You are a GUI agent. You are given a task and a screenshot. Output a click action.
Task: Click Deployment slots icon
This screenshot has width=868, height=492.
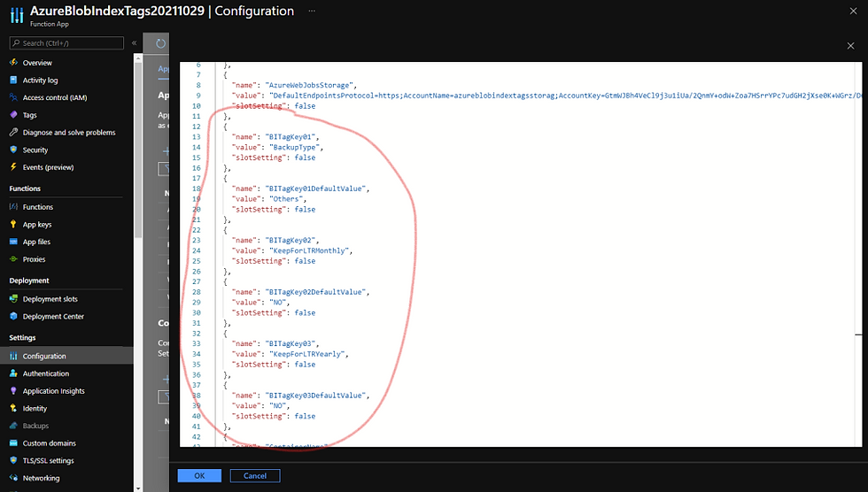(x=13, y=298)
